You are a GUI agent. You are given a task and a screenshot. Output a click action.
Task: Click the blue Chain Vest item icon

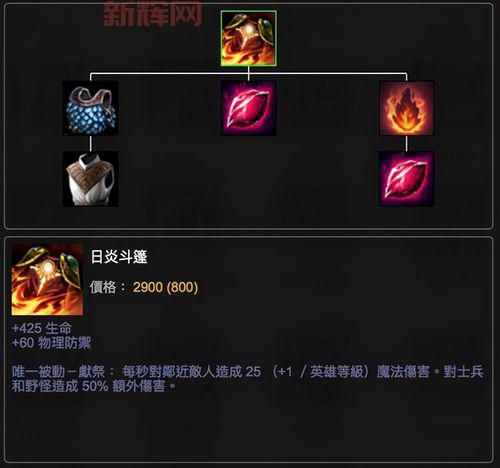[91, 108]
